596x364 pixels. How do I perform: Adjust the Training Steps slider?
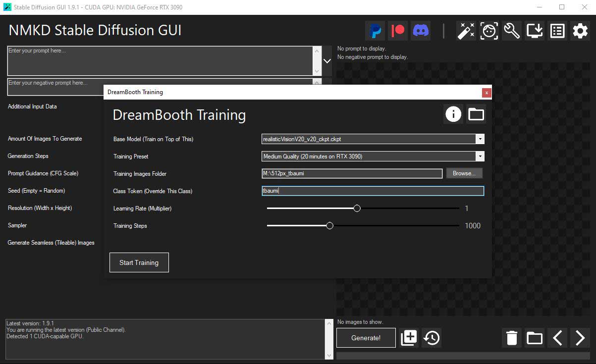pyautogui.click(x=329, y=225)
